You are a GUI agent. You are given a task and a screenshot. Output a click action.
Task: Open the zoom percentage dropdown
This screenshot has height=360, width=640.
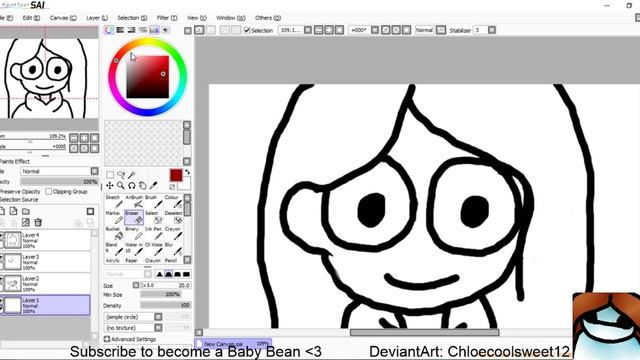[x=308, y=30]
